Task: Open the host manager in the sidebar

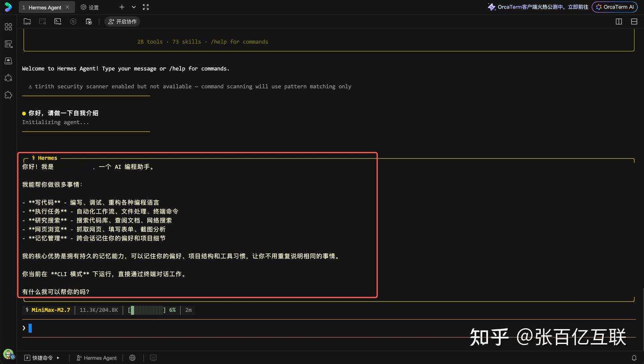Action: coord(8,43)
